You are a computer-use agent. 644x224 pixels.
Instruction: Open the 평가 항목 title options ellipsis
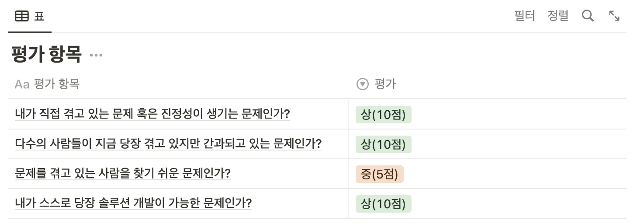[96, 55]
